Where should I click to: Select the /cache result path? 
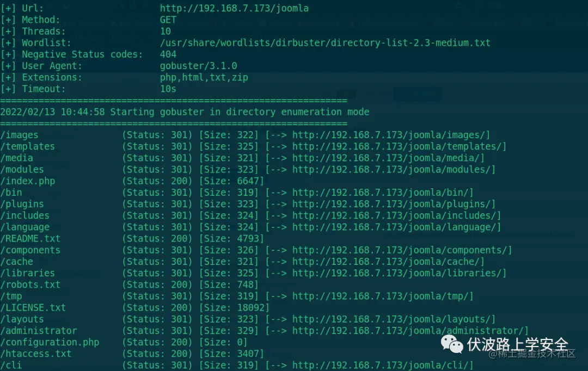pyautogui.click(x=16, y=262)
